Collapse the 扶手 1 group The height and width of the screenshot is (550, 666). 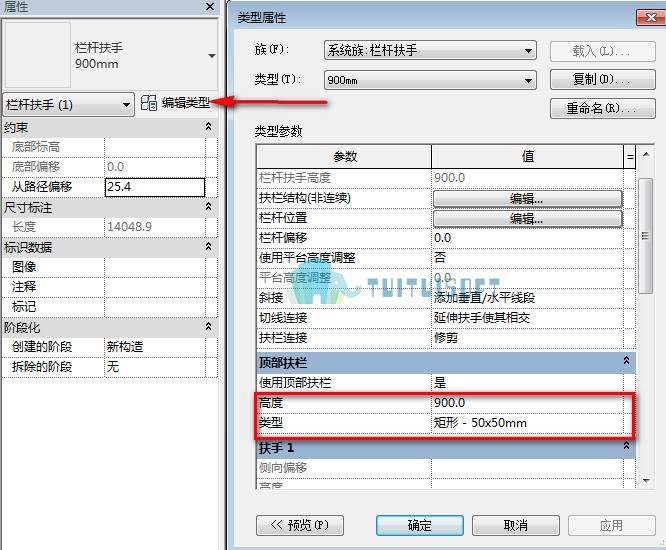626,445
